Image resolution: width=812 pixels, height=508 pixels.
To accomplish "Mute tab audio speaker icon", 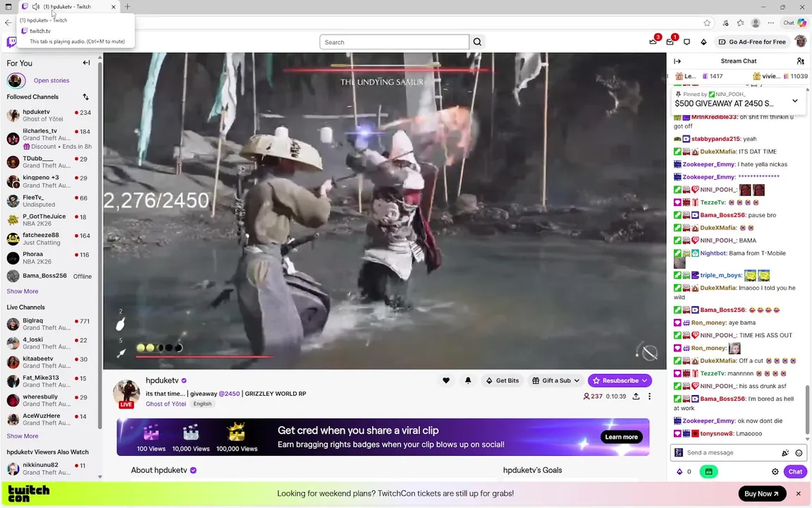I will (x=36, y=7).
